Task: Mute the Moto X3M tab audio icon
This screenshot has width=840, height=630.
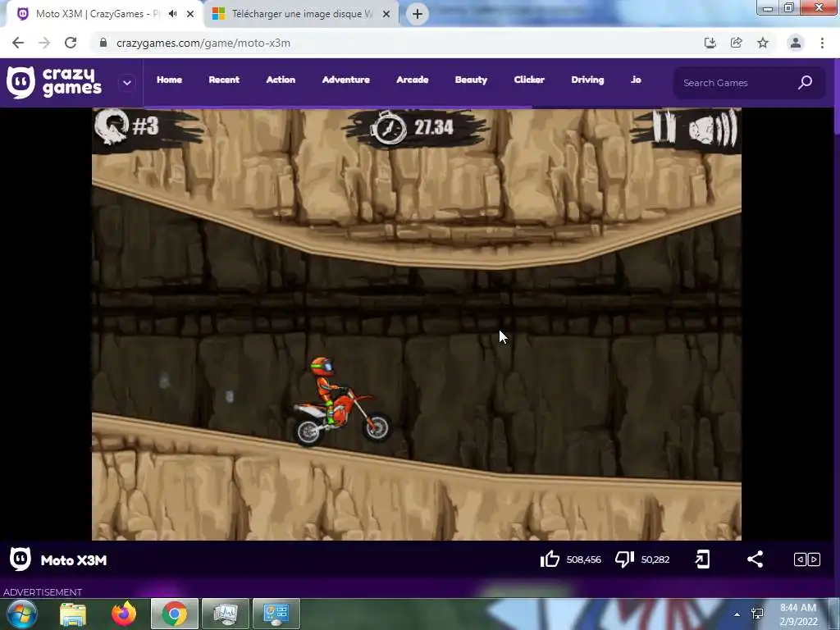Action: tap(172, 14)
